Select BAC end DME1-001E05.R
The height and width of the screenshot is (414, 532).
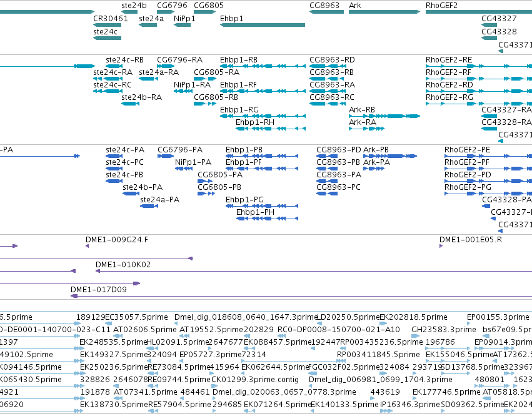[x=471, y=240]
